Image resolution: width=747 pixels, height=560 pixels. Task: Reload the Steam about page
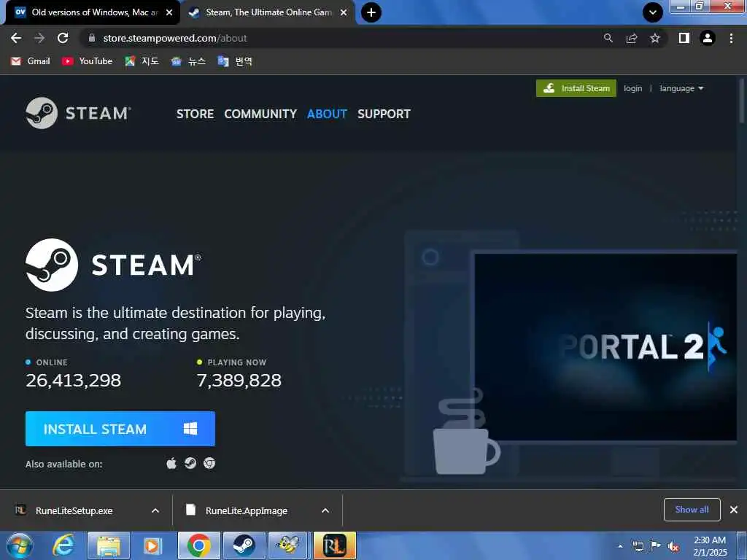(x=63, y=38)
